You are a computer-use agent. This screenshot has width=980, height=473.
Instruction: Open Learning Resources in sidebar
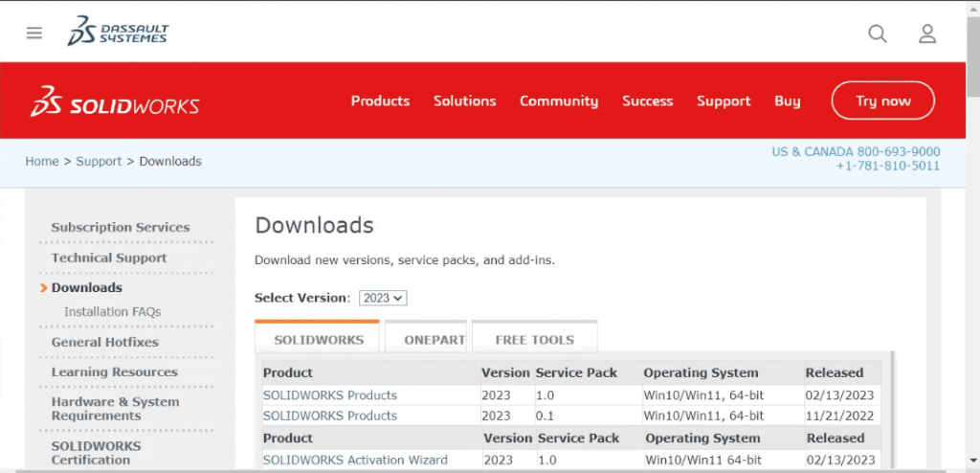click(x=115, y=372)
